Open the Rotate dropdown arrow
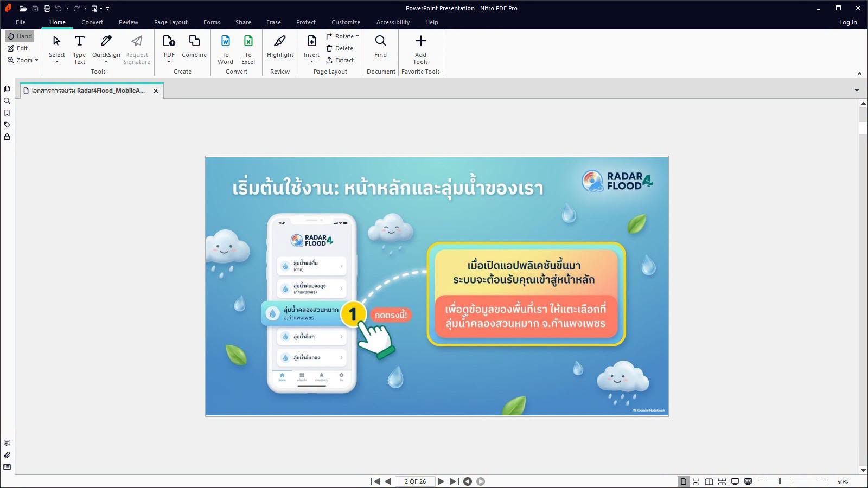The height and width of the screenshot is (488, 868). coord(358,36)
